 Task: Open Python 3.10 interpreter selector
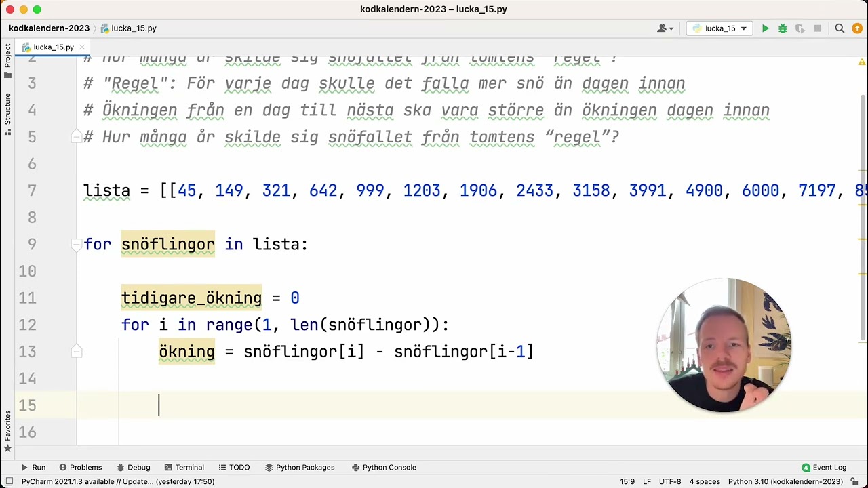pos(785,482)
